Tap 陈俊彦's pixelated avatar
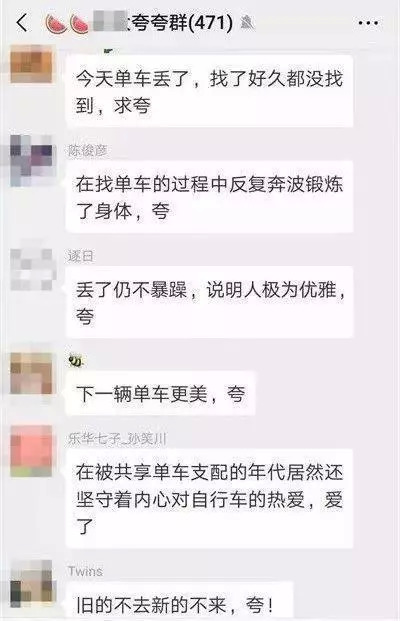This screenshot has width=400, height=621. [x=31, y=160]
